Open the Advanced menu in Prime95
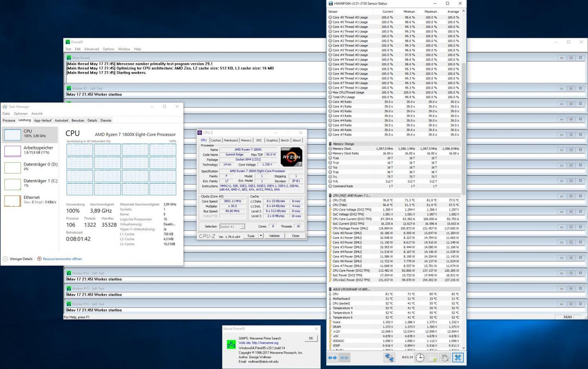The height and width of the screenshot is (369, 588). [91, 49]
